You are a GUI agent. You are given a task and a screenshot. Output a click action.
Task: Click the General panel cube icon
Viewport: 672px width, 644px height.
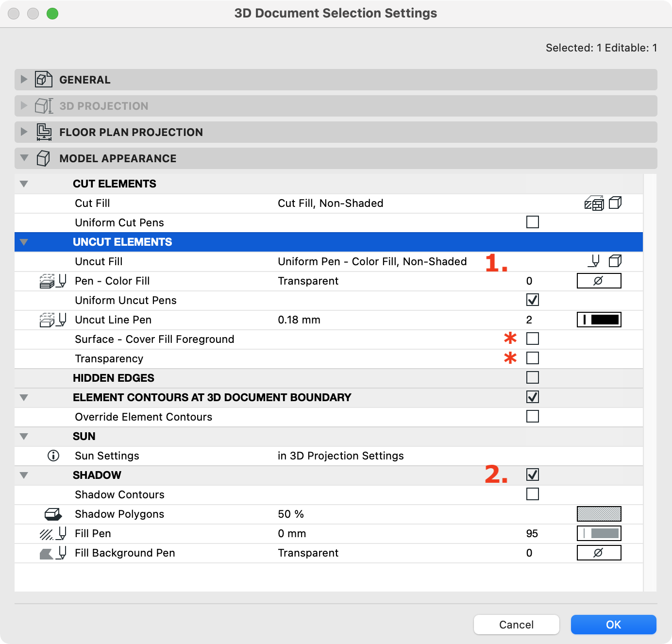44,79
